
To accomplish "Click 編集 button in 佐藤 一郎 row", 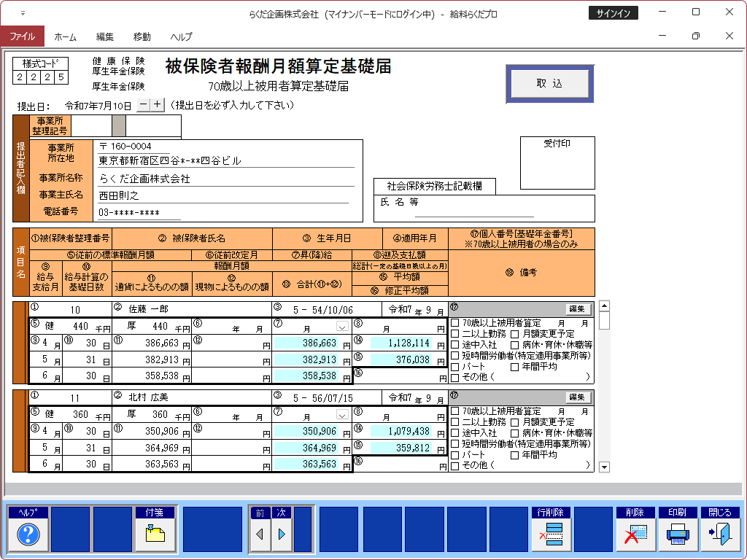I will pos(578,308).
